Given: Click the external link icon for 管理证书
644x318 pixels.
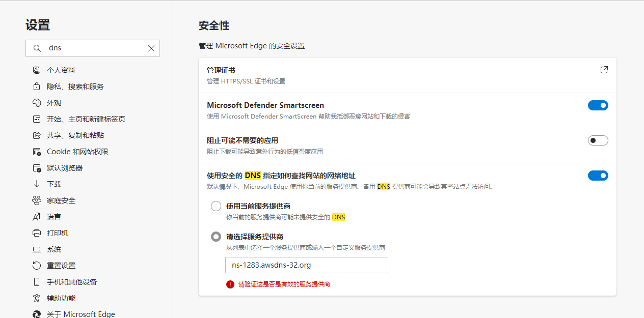Looking at the screenshot, I should click(x=604, y=70).
